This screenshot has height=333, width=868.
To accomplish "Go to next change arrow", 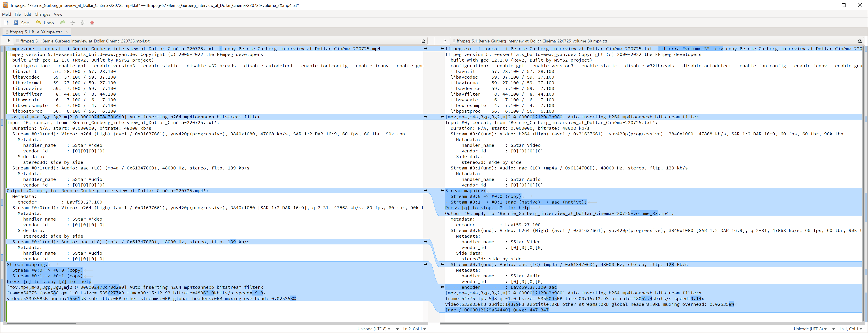I will 82,22.
